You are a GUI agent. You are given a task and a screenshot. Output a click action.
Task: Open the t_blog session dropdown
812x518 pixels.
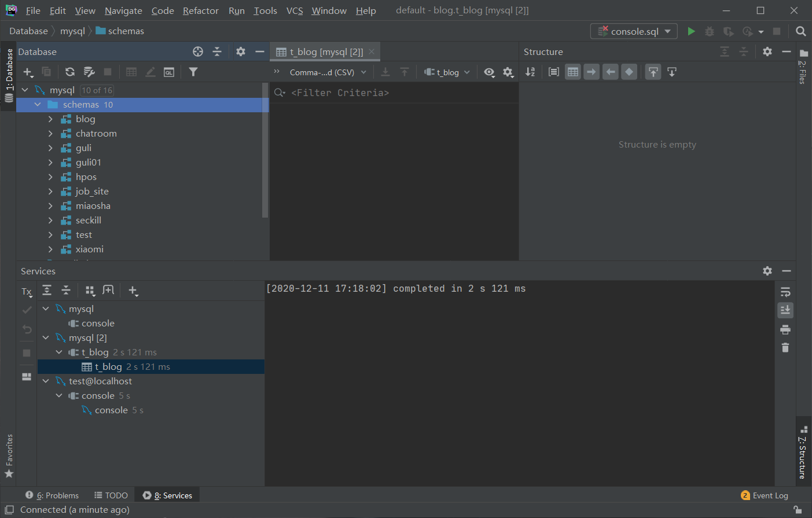(x=447, y=72)
